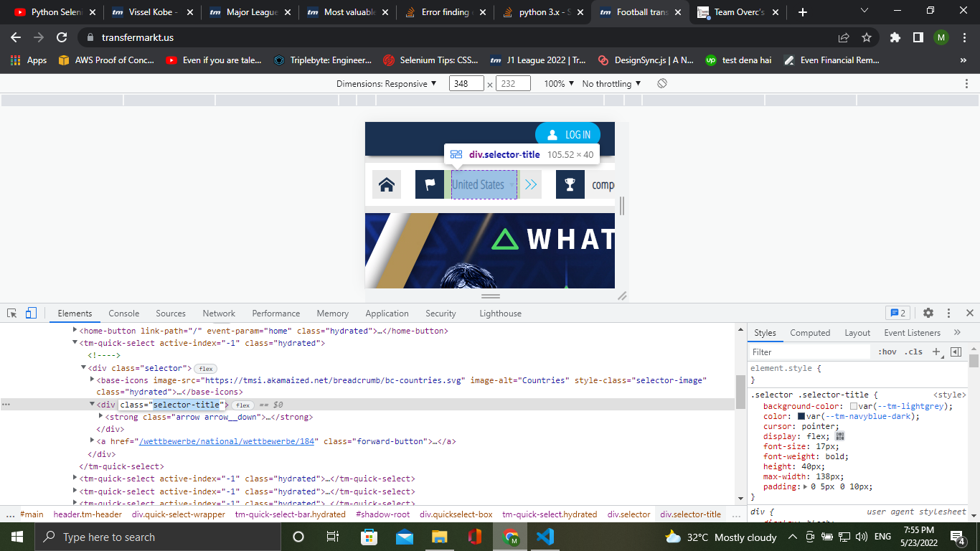Image resolution: width=980 pixels, height=551 pixels.
Task: Click the LOG IN button
Action: pyautogui.click(x=568, y=134)
